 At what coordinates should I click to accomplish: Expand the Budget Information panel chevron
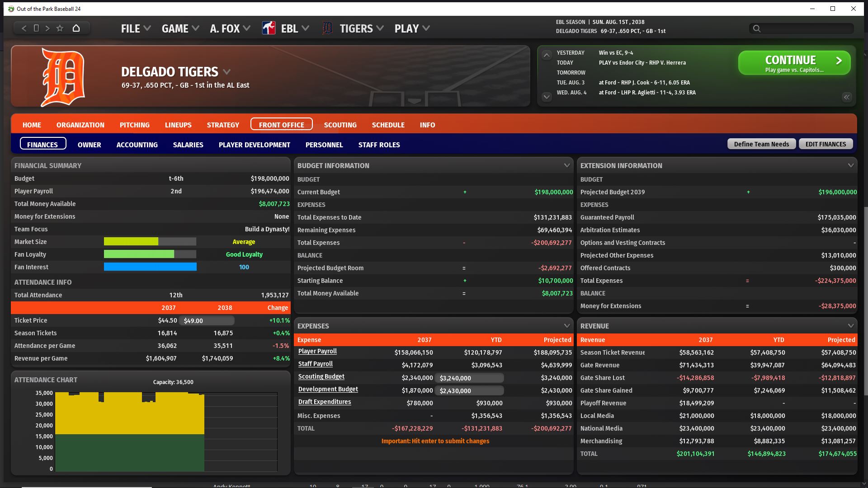click(566, 165)
